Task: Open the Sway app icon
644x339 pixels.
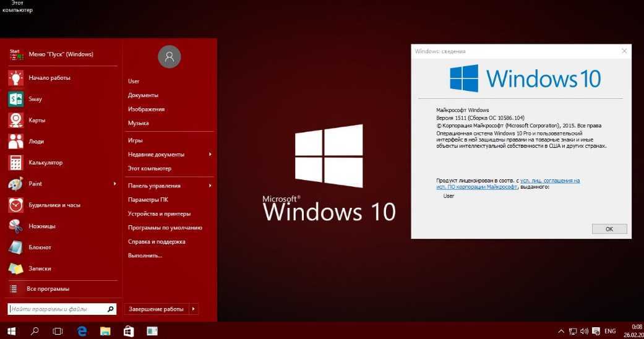Action: (x=15, y=99)
